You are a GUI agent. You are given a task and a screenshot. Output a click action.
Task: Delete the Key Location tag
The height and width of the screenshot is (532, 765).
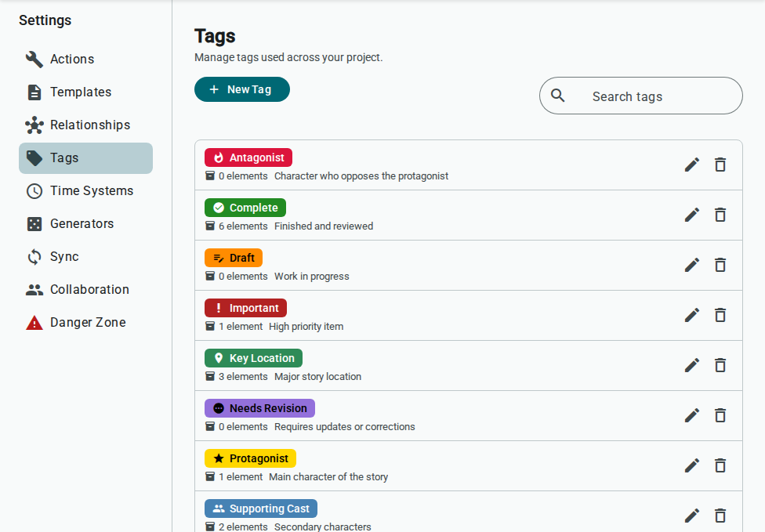point(720,366)
